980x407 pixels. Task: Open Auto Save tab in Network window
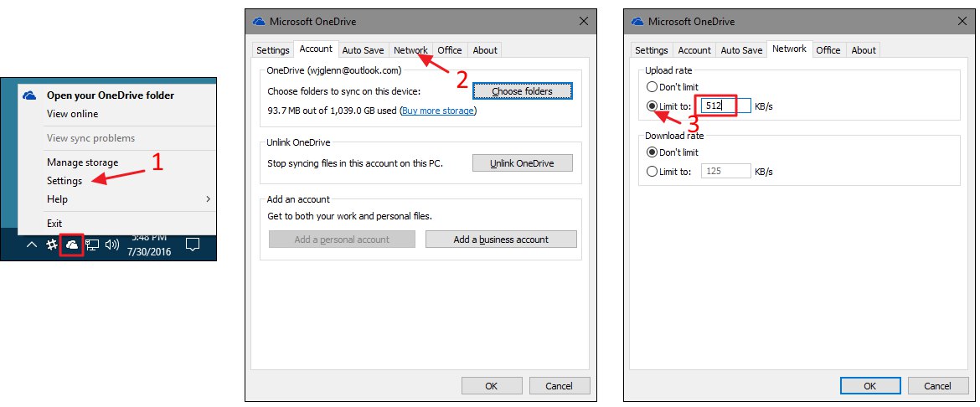[742, 50]
